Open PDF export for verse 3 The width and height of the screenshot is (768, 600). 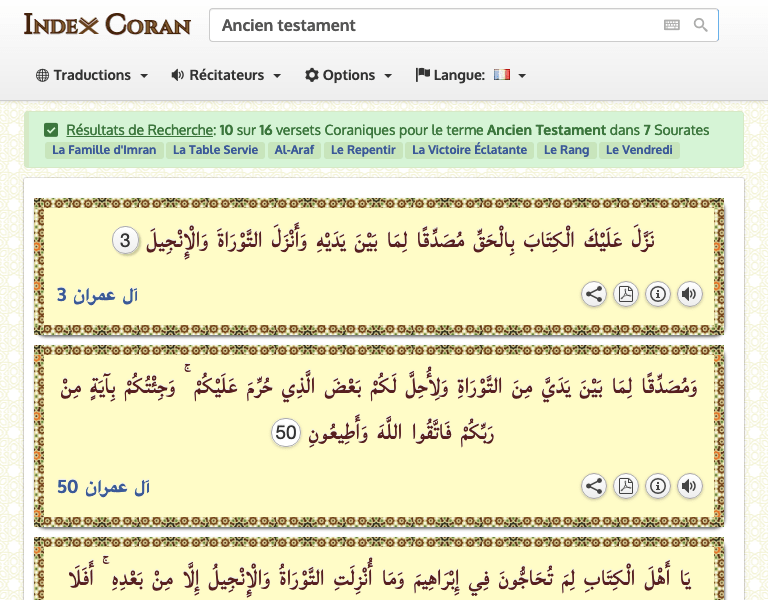625,294
